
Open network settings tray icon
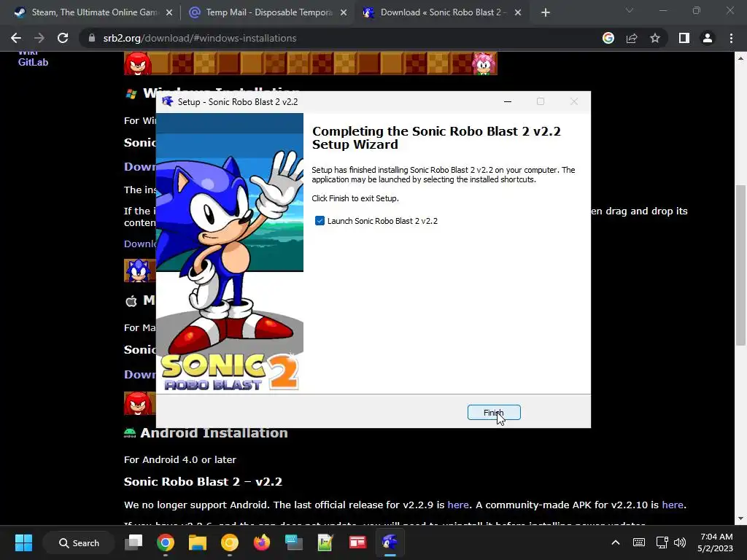662,542
